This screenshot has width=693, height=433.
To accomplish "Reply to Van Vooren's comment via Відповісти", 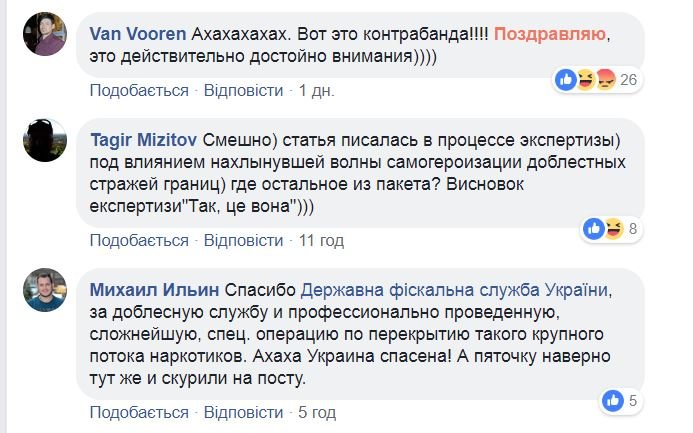I will pyautogui.click(x=243, y=90).
